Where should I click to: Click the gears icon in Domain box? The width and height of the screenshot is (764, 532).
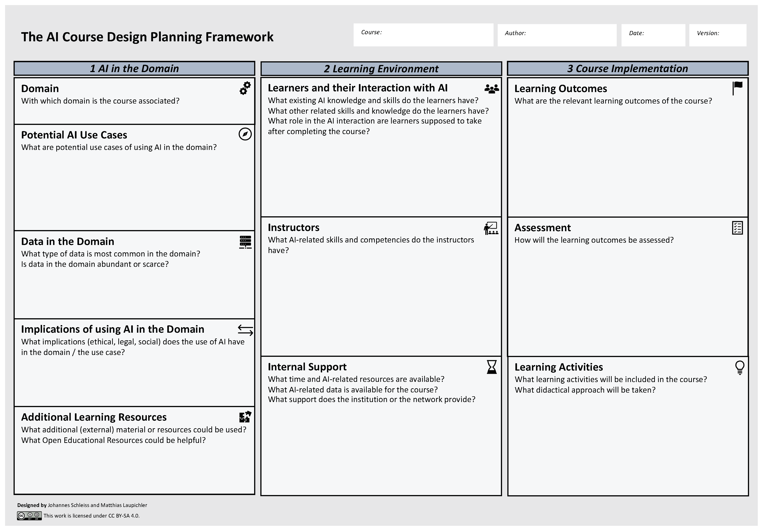coord(245,88)
